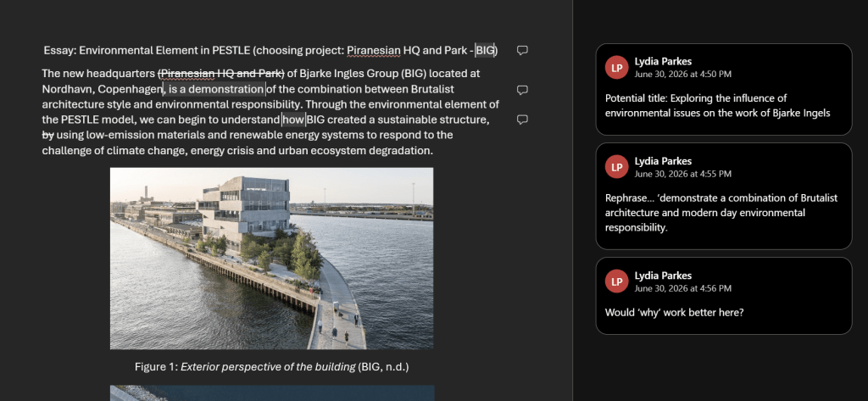
Task: Click the struck-through word 'by'
Action: click(x=48, y=135)
